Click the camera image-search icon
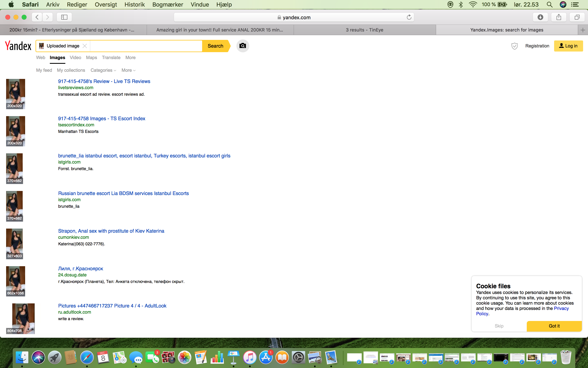 (243, 46)
